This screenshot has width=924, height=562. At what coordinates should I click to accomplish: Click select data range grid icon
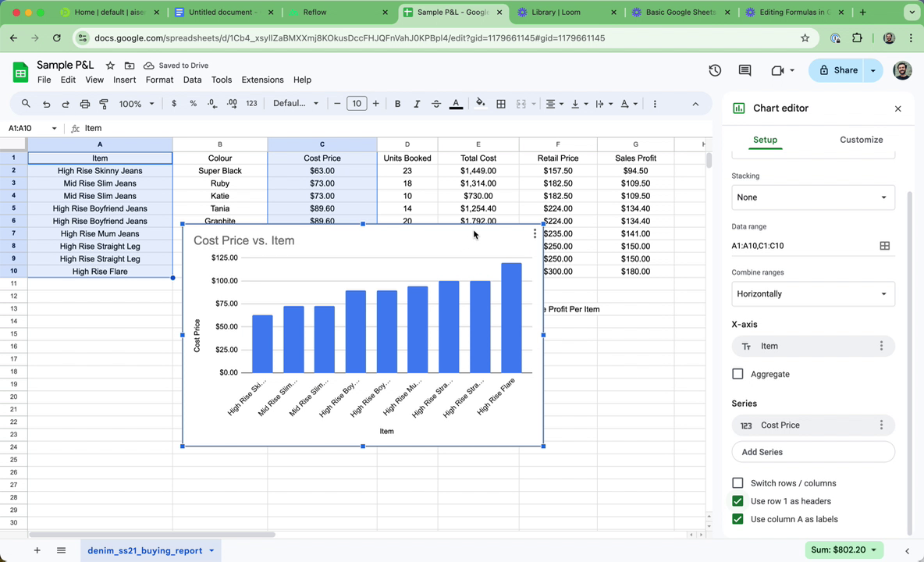point(884,246)
